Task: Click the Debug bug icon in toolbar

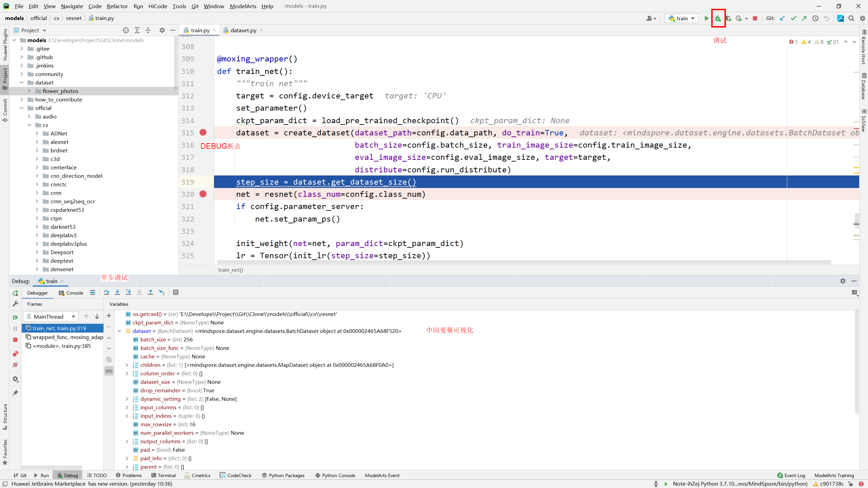Action: point(718,18)
